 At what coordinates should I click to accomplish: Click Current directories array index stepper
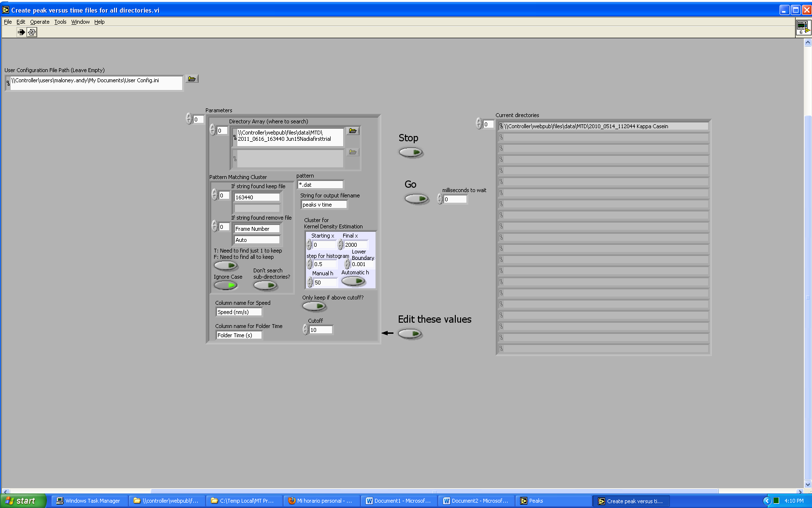[x=478, y=124]
